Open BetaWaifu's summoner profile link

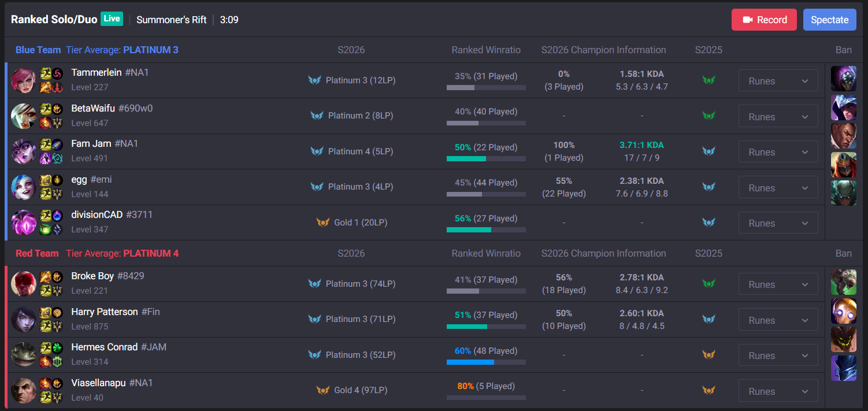pos(93,108)
